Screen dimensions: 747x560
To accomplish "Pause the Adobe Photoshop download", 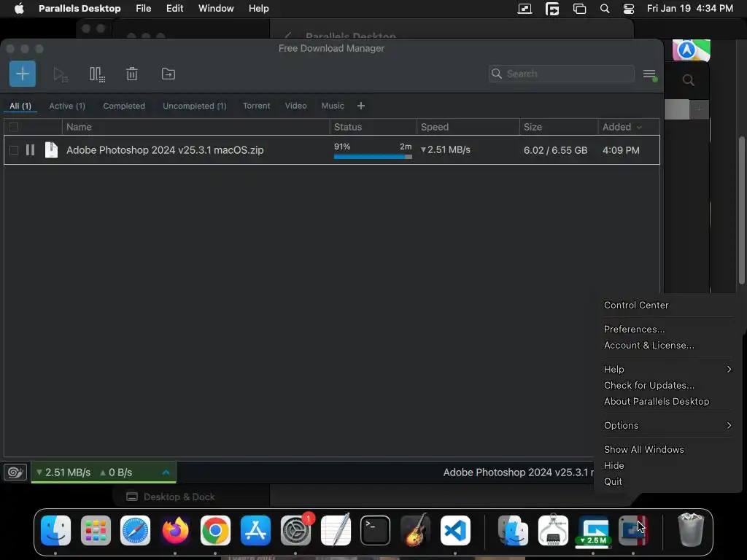I will (30, 150).
